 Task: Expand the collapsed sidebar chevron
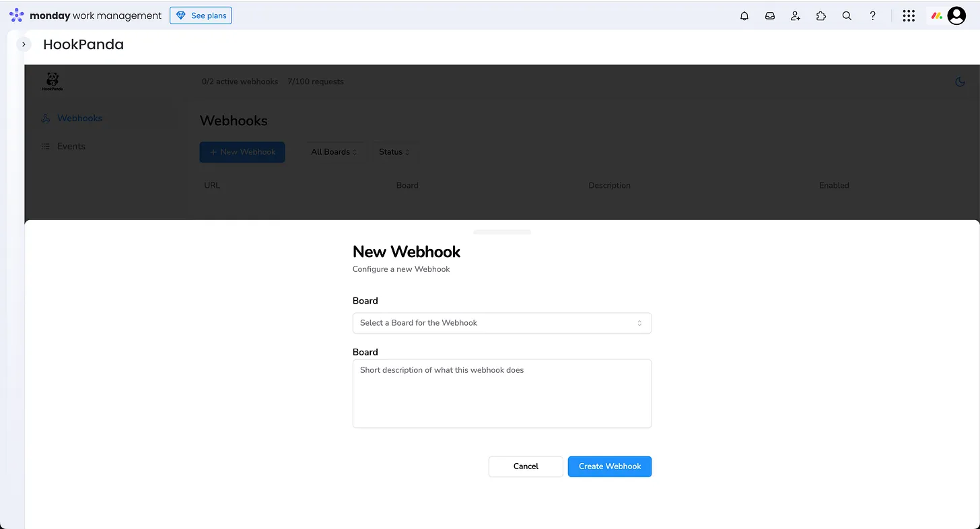[24, 44]
